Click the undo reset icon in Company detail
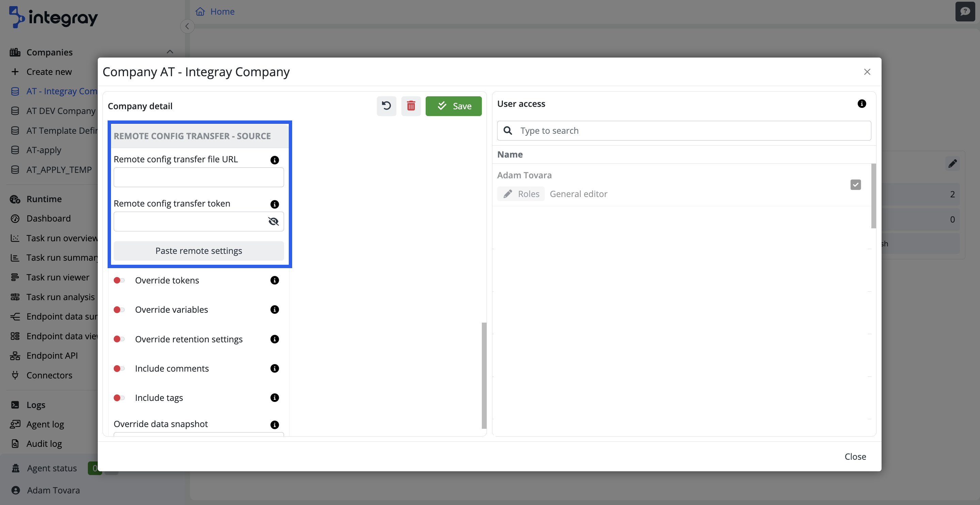The image size is (980, 505). tap(386, 106)
